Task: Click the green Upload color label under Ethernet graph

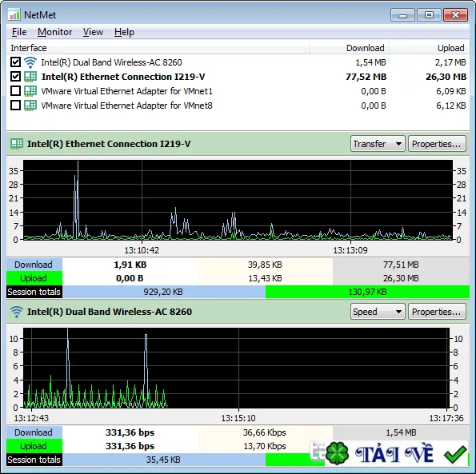Action: [34, 278]
